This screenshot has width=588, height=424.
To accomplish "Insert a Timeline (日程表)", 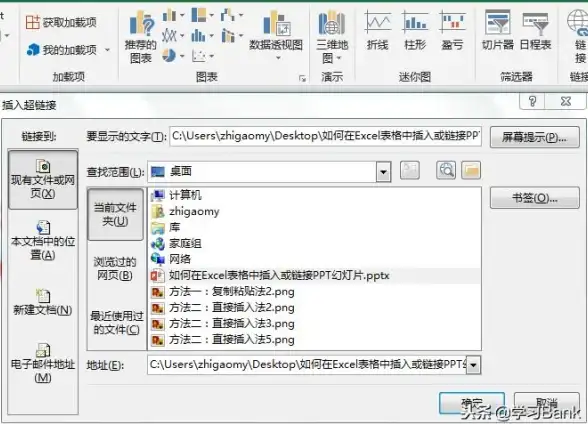I will [x=535, y=31].
